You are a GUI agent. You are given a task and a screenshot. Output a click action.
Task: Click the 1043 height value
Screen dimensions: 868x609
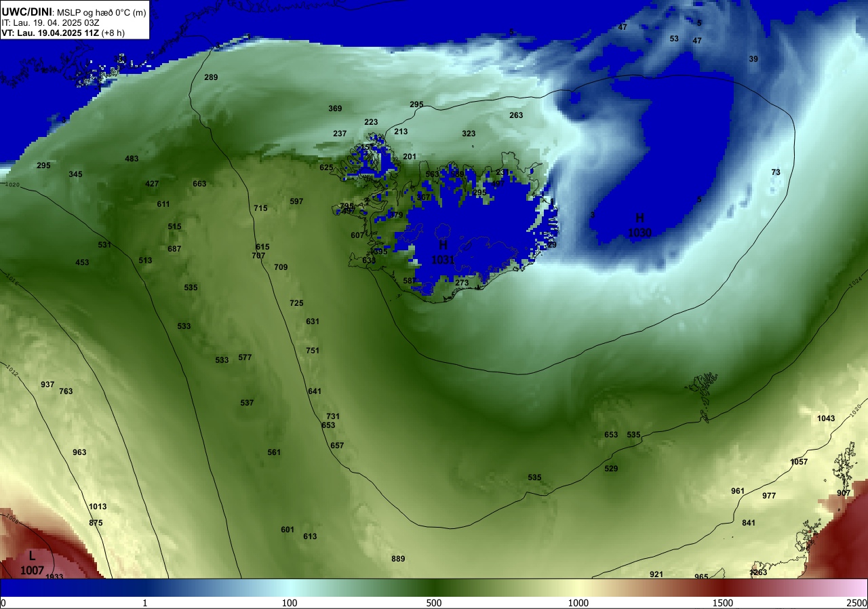(826, 418)
